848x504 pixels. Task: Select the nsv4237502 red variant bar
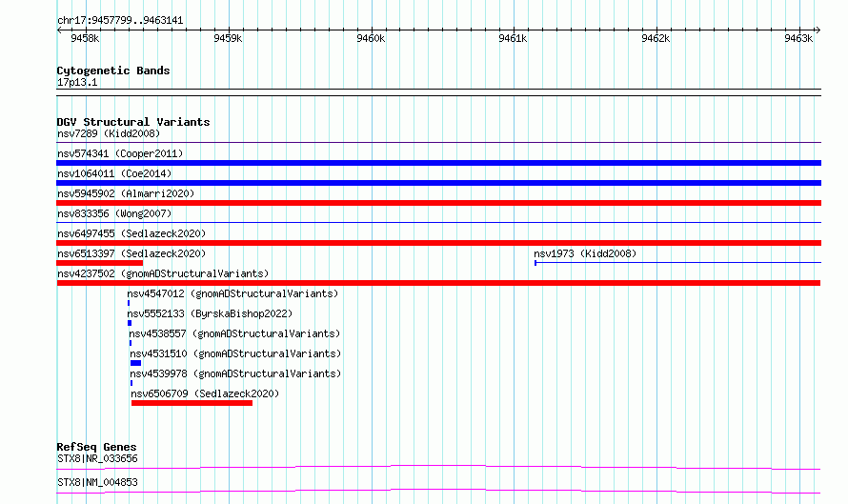coord(438,283)
